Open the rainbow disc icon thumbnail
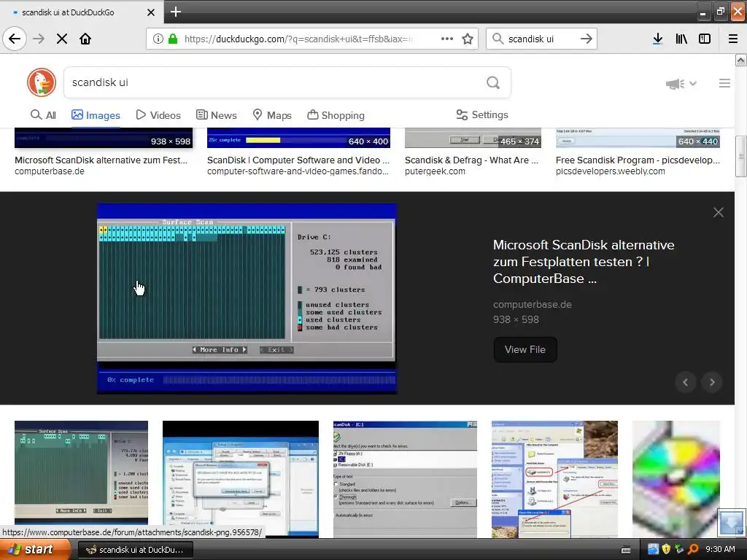The image size is (747, 560). click(676, 478)
